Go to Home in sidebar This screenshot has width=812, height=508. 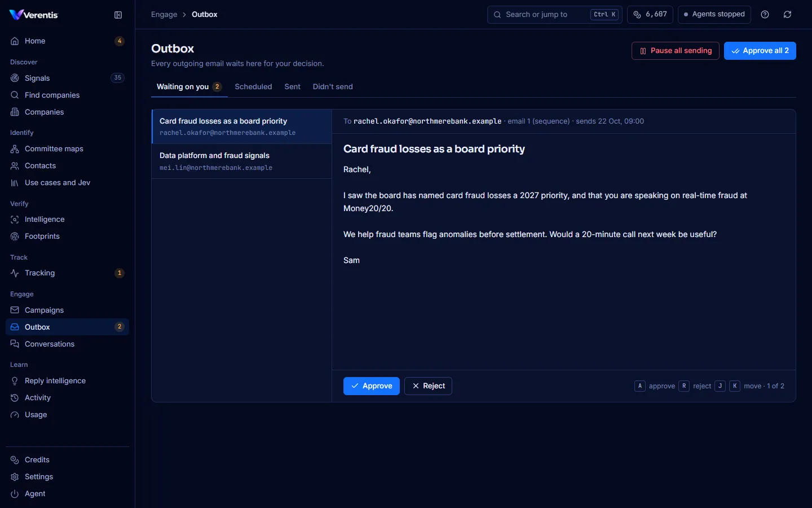pos(67,41)
